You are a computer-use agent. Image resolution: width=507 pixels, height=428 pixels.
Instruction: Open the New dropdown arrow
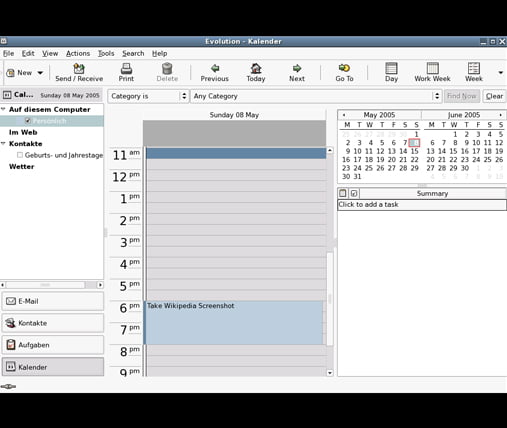point(40,73)
